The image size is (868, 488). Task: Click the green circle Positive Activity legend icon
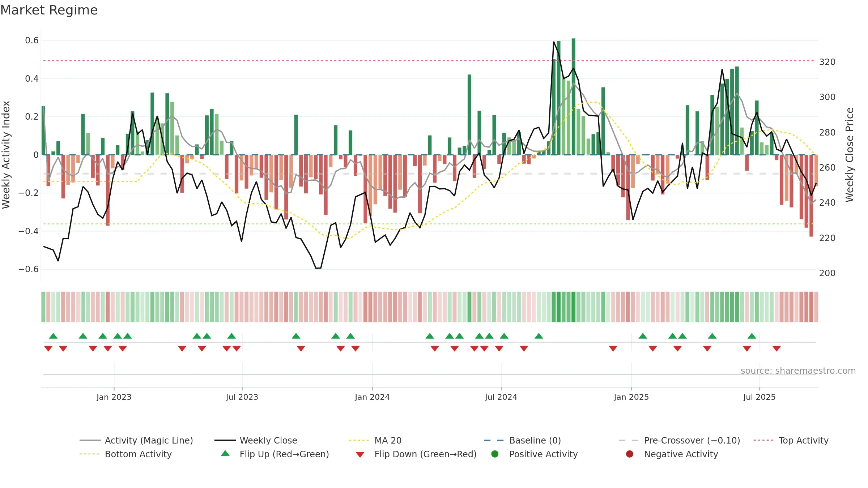click(495, 454)
